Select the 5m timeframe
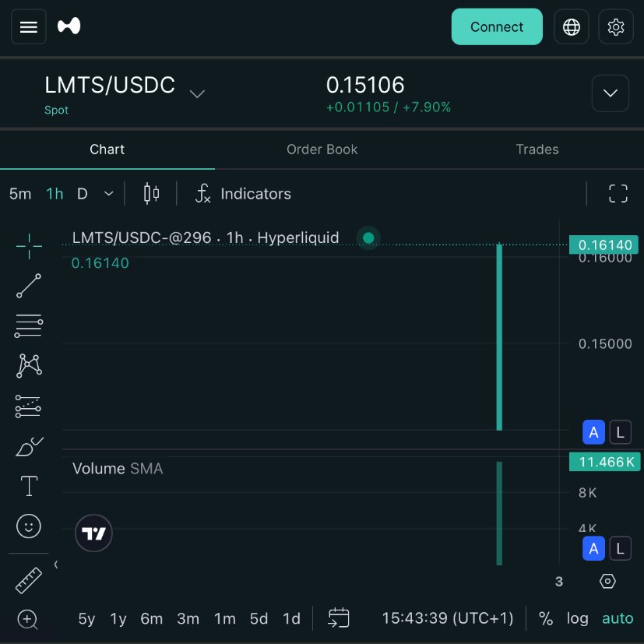The height and width of the screenshot is (644, 644). click(x=20, y=193)
